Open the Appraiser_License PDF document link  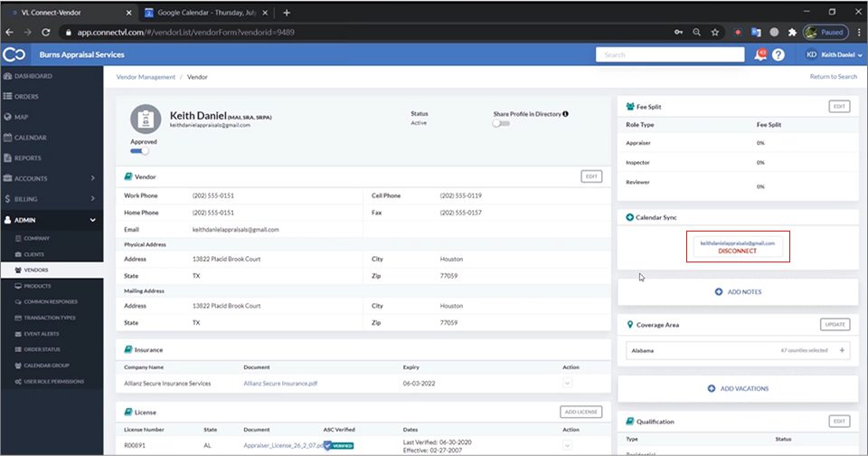pos(283,445)
